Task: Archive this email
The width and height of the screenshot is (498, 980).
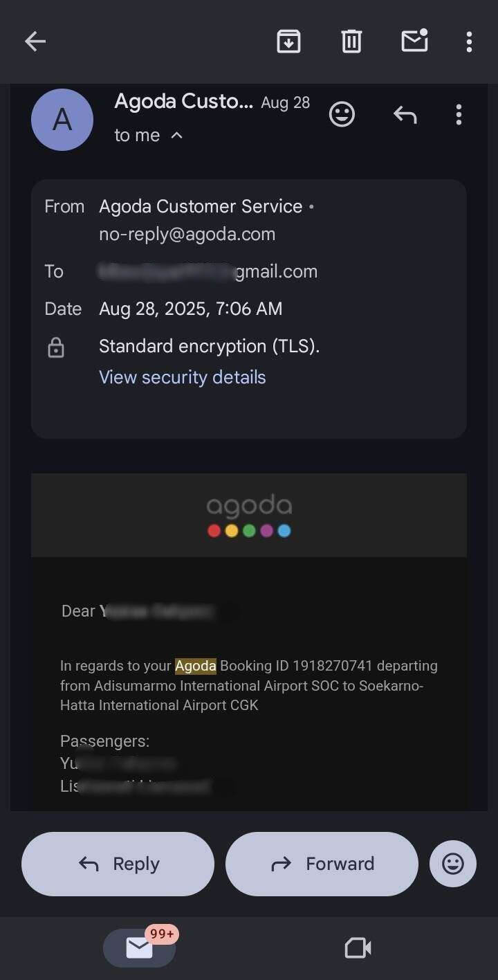Action: point(288,42)
